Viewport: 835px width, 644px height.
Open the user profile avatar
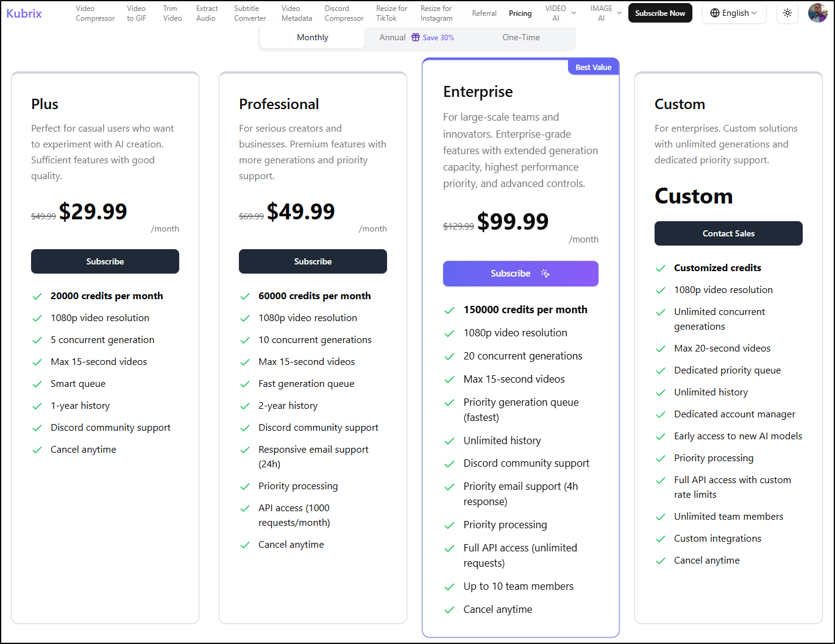click(817, 13)
